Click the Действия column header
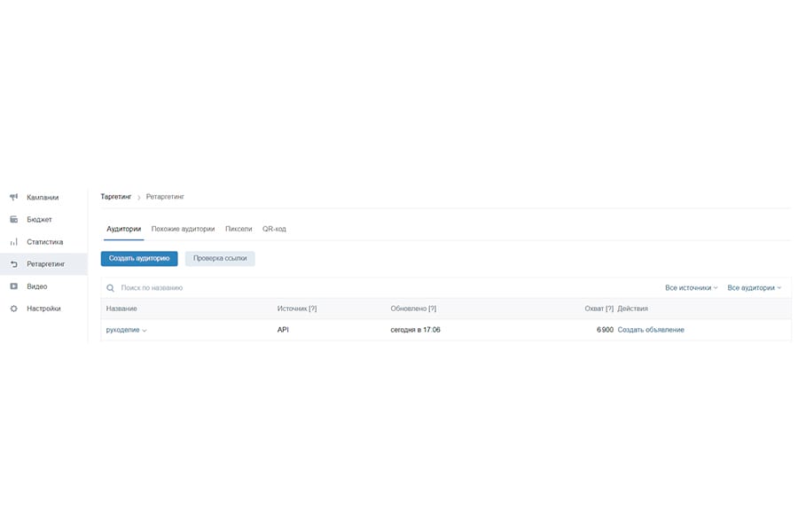 point(632,309)
